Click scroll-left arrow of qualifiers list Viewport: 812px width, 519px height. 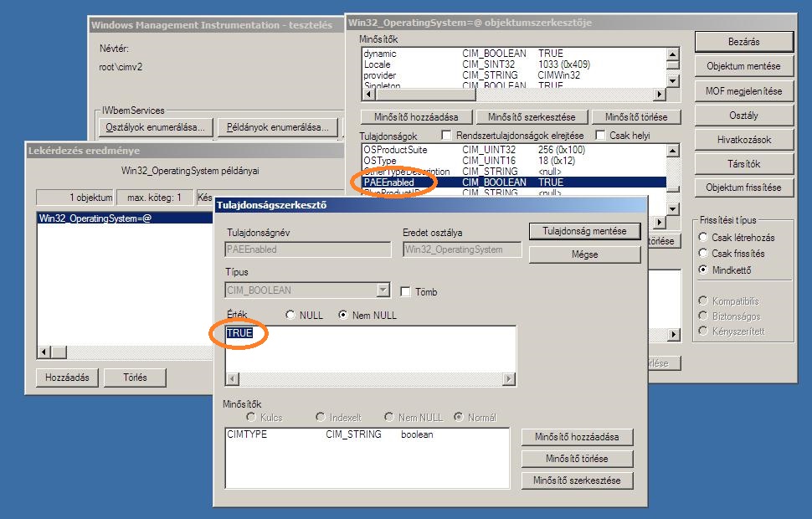pos(368,95)
